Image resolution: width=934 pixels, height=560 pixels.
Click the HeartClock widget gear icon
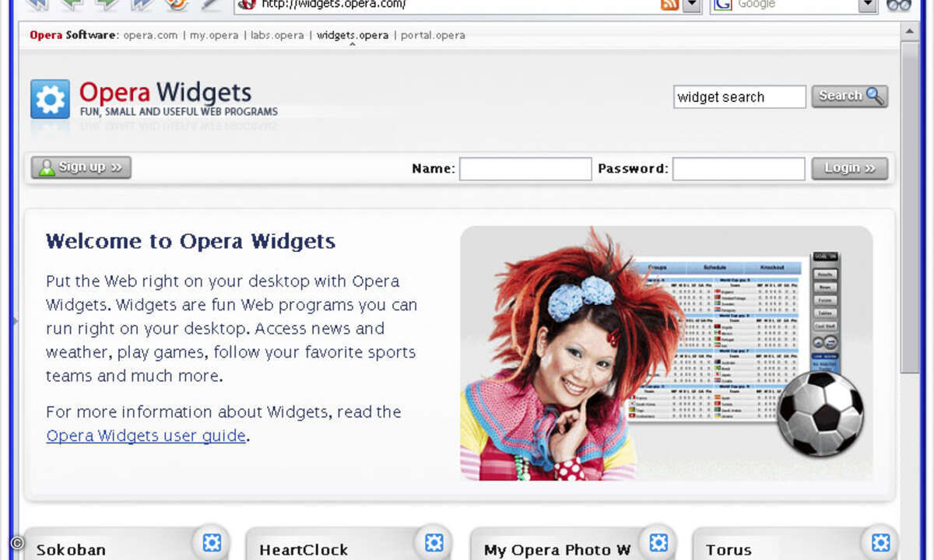(x=434, y=542)
